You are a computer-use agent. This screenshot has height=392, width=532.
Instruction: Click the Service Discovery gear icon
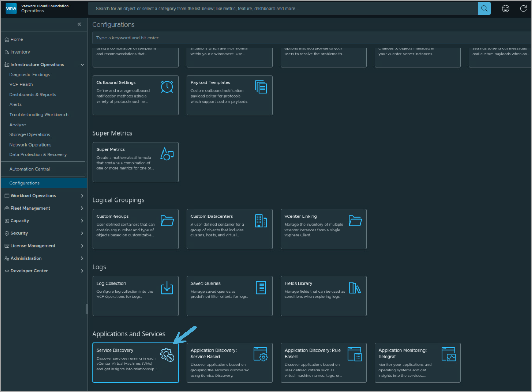tap(167, 355)
